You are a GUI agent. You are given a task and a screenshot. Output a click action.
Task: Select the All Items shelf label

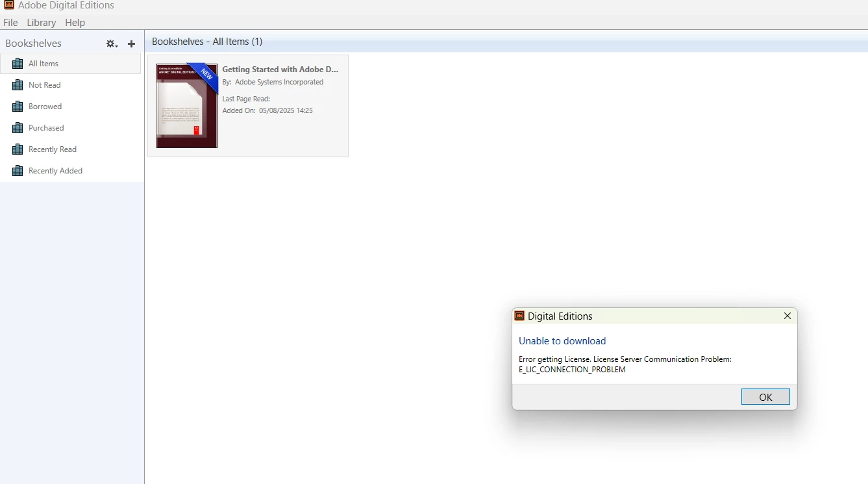click(43, 64)
